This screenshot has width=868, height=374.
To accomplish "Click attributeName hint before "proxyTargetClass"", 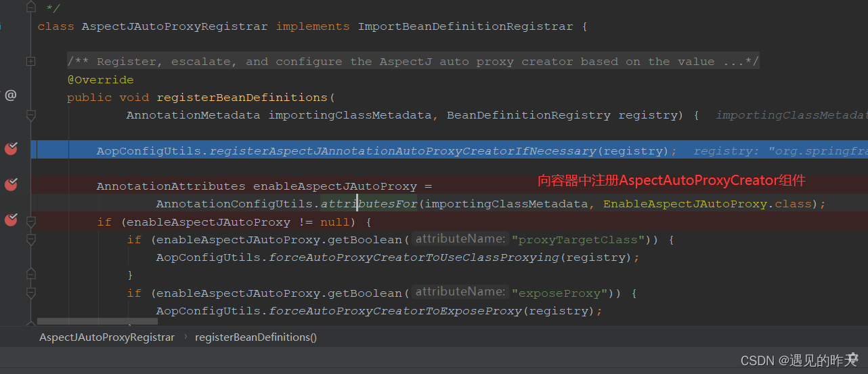I will [460, 238].
